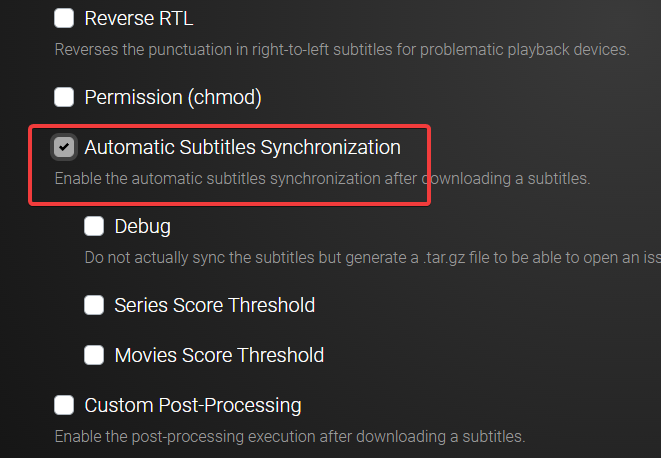The image size is (661, 458).
Task: Click the '.tar.gz' text in Debug description
Action: 444,258
